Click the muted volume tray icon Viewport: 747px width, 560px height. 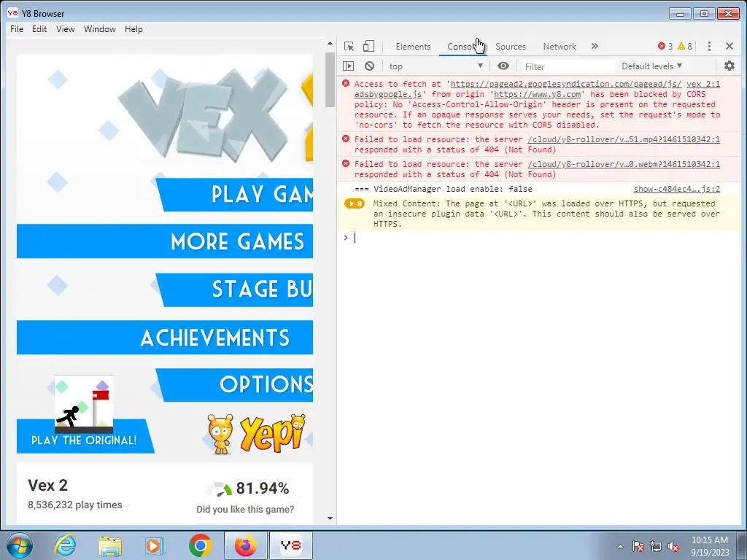673,546
